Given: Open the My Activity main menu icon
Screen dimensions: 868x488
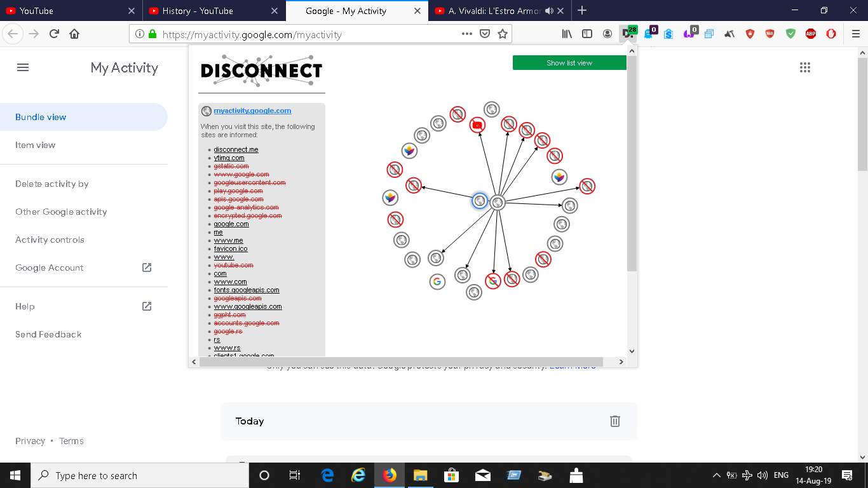Looking at the screenshot, I should tap(23, 67).
